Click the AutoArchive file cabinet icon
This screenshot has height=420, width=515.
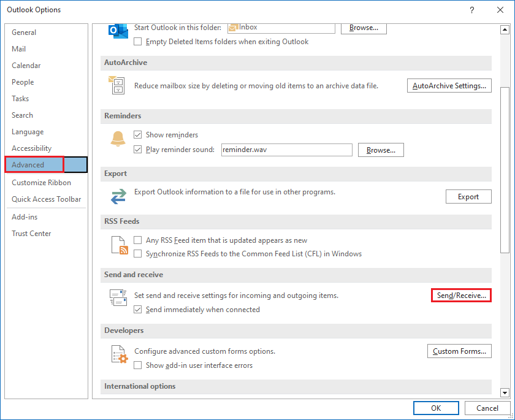pyautogui.click(x=116, y=85)
